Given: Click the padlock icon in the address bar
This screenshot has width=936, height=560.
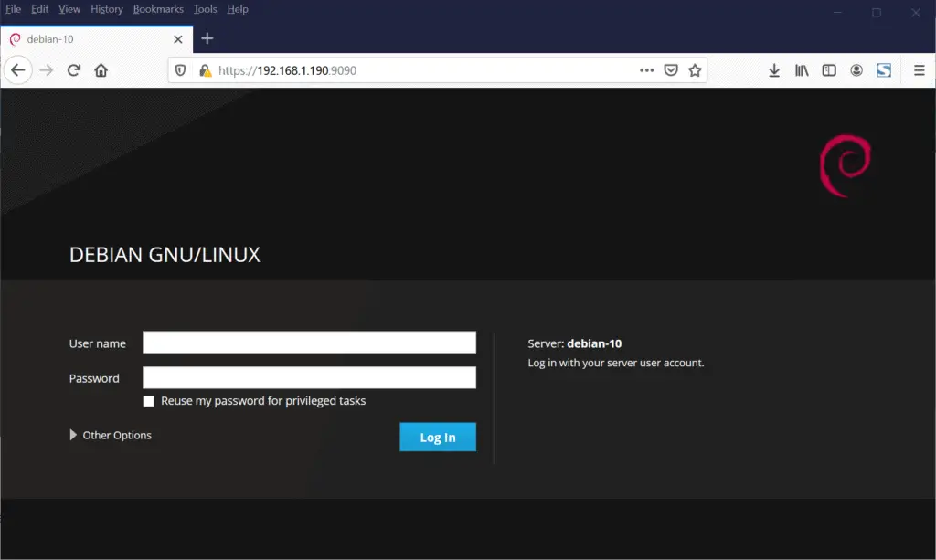Looking at the screenshot, I should pos(207,69).
